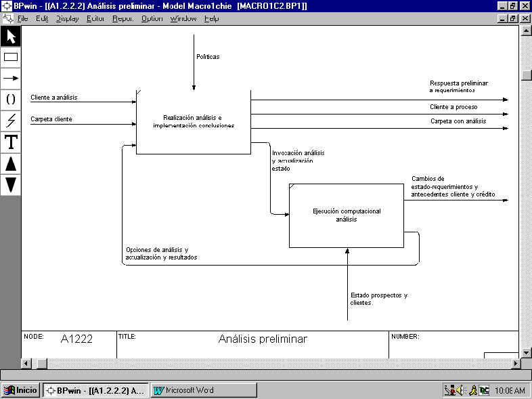Click the network tray icon
Image resolution: width=532 pixels, height=399 pixels.
pos(450,390)
